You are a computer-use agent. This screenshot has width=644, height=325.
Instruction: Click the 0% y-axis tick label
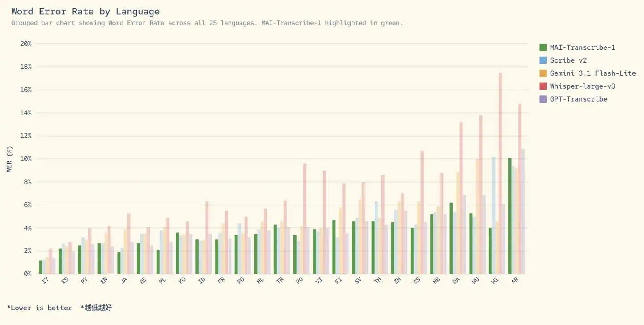tap(28, 274)
